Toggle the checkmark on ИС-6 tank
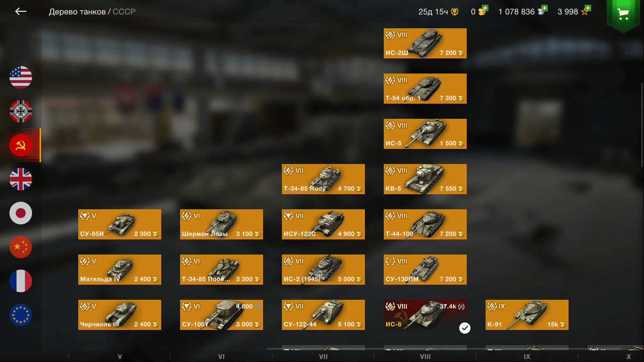The image size is (644, 362). pyautogui.click(x=465, y=328)
